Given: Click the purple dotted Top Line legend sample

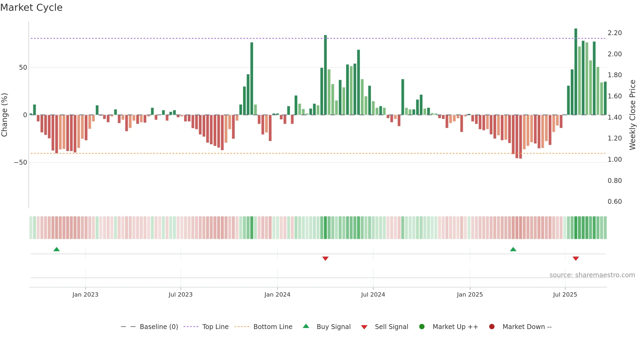Looking at the screenshot, I should coord(191,327).
